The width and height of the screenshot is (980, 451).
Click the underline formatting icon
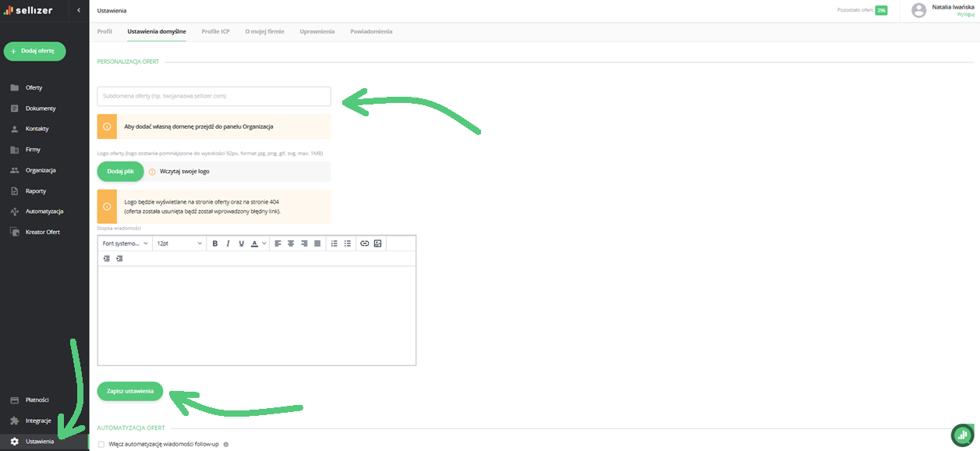pyautogui.click(x=241, y=243)
